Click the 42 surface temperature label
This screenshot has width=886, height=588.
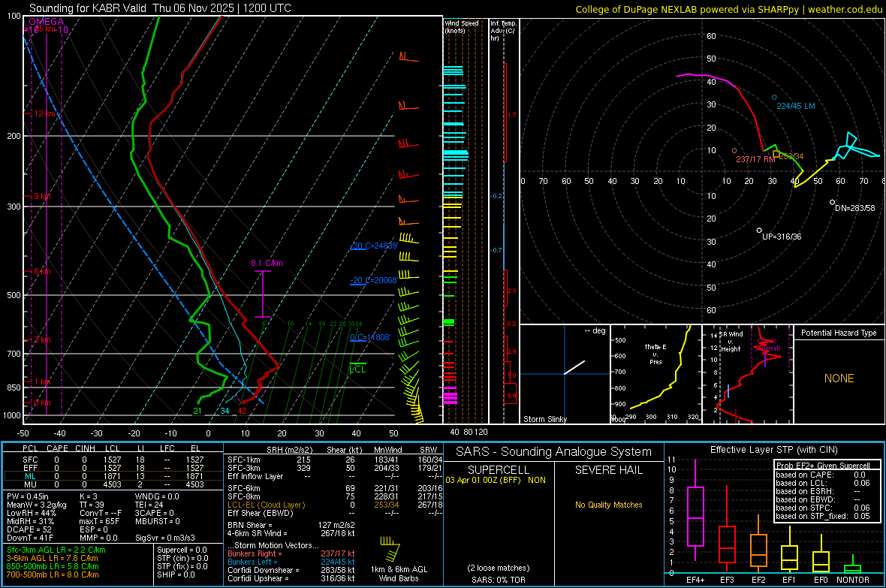pos(242,411)
